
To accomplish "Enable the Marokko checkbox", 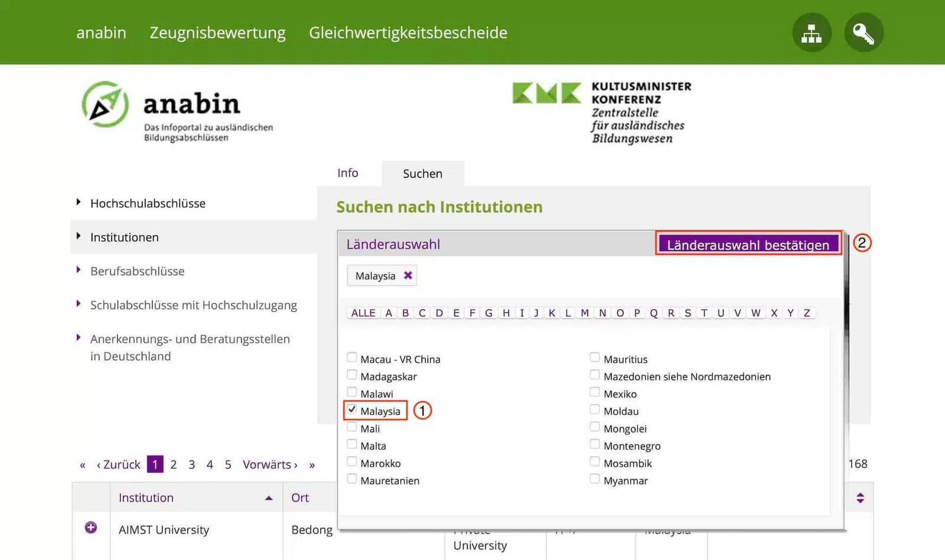I will pos(352,461).
